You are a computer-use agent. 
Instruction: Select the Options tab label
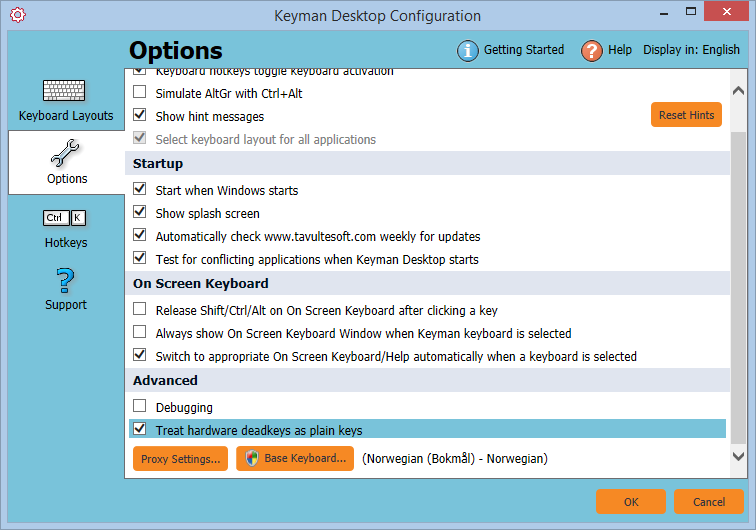coord(67,179)
